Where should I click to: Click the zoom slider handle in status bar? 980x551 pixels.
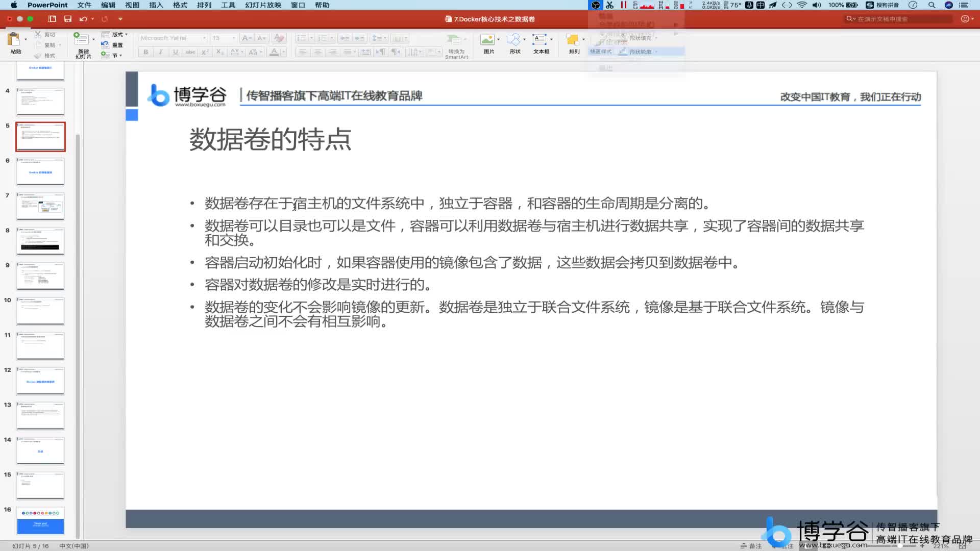click(x=900, y=546)
